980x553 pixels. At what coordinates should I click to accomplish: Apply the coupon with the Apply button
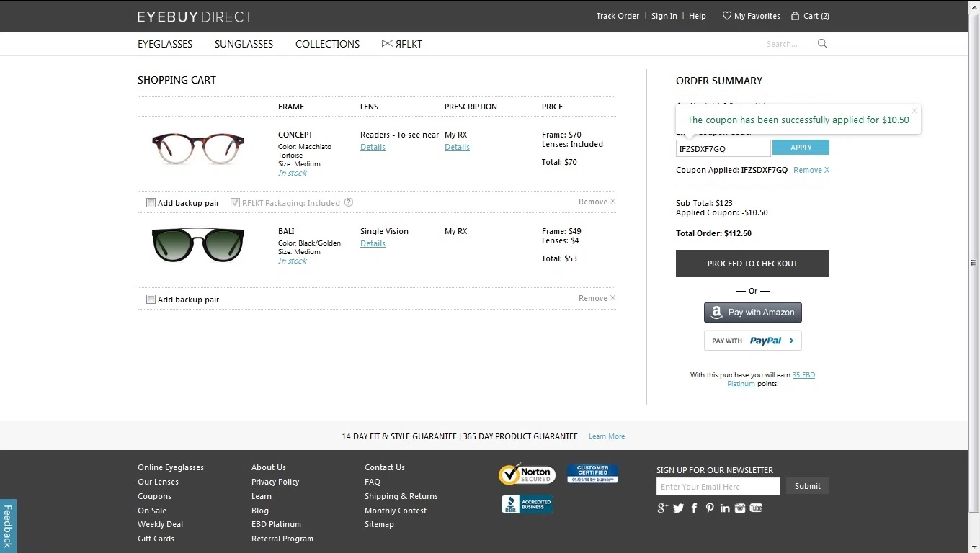[801, 148]
